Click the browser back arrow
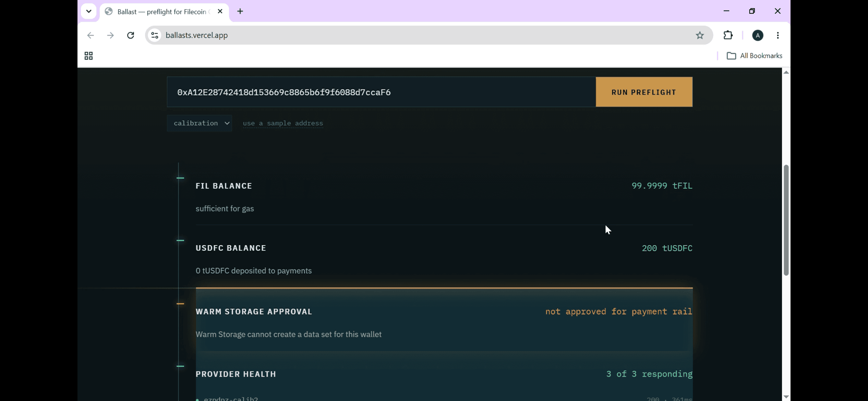 pyautogui.click(x=91, y=35)
